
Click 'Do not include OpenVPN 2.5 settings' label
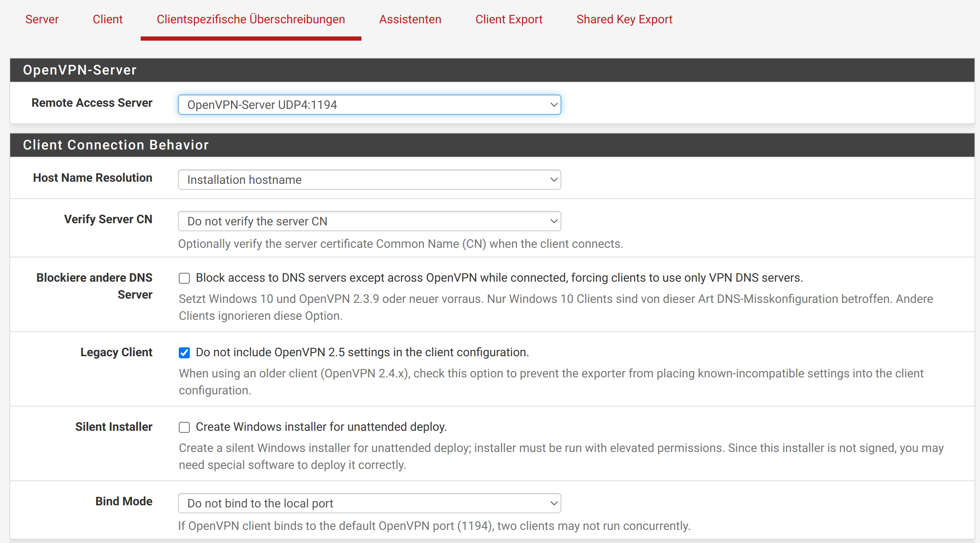tap(362, 352)
